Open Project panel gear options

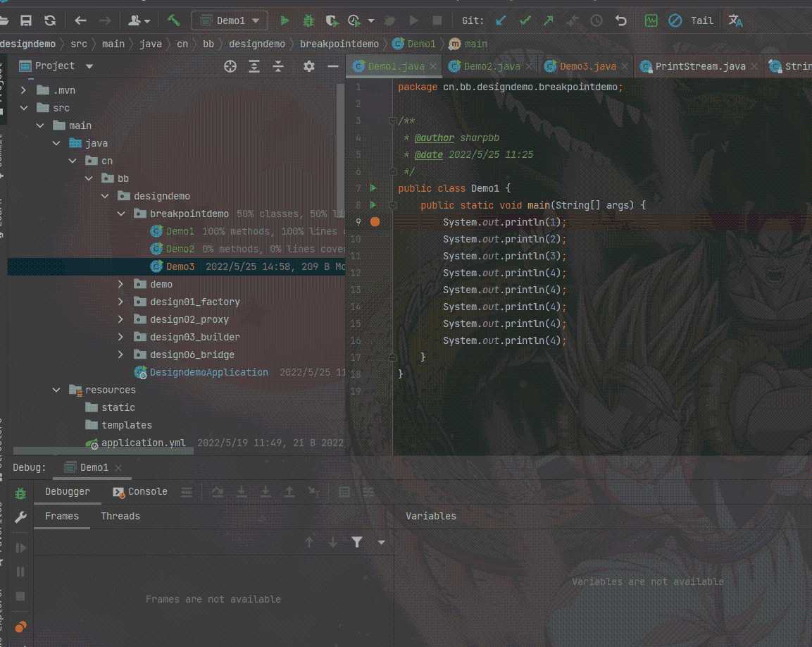(x=308, y=66)
